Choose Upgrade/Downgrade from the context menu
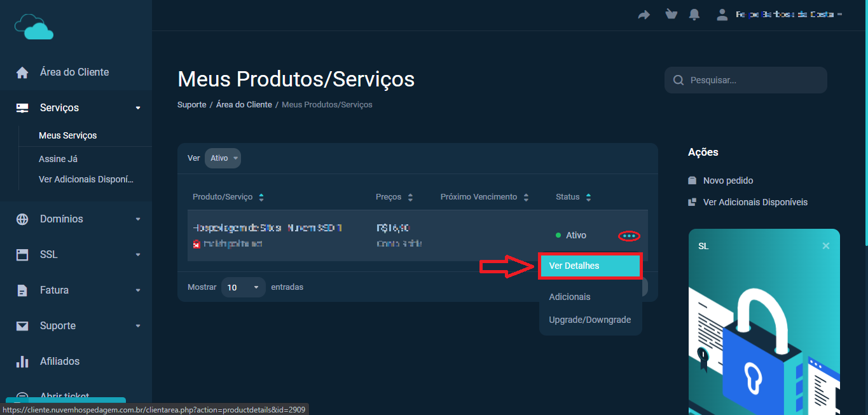 589,320
